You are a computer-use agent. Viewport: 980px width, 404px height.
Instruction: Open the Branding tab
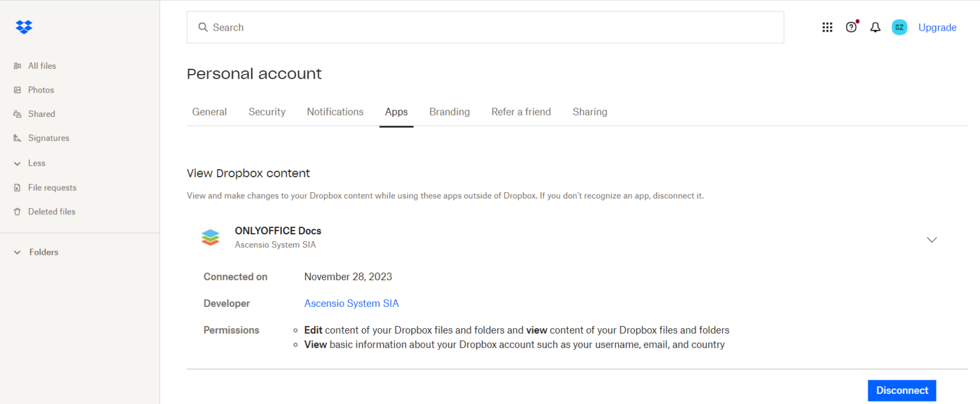point(449,112)
